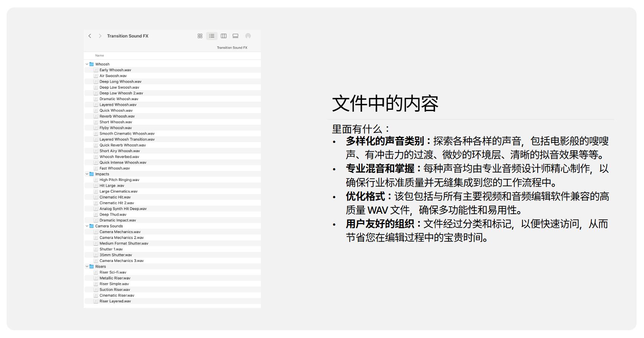Select the 35mm Shutter.wav file
The width and height of the screenshot is (644, 338).
coord(116,255)
